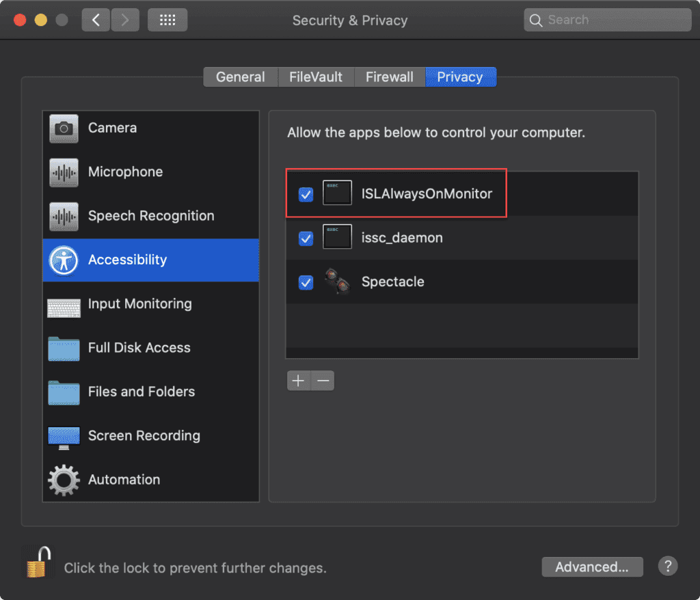Select Camera in the privacy sidebar
700x600 pixels.
[x=112, y=128]
